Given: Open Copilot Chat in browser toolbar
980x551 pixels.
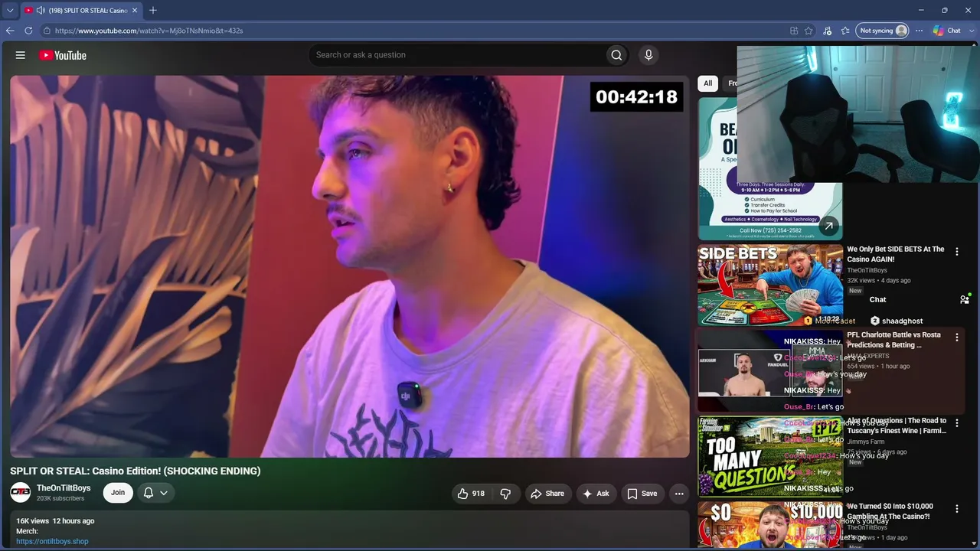Looking at the screenshot, I should (x=947, y=31).
